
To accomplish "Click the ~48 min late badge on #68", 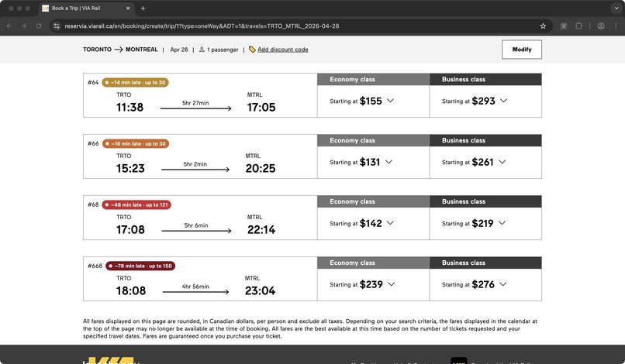I will (x=136, y=204).
